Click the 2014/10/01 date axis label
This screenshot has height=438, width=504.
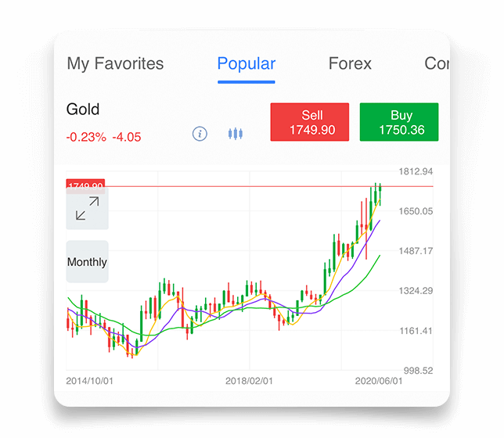coord(90,381)
